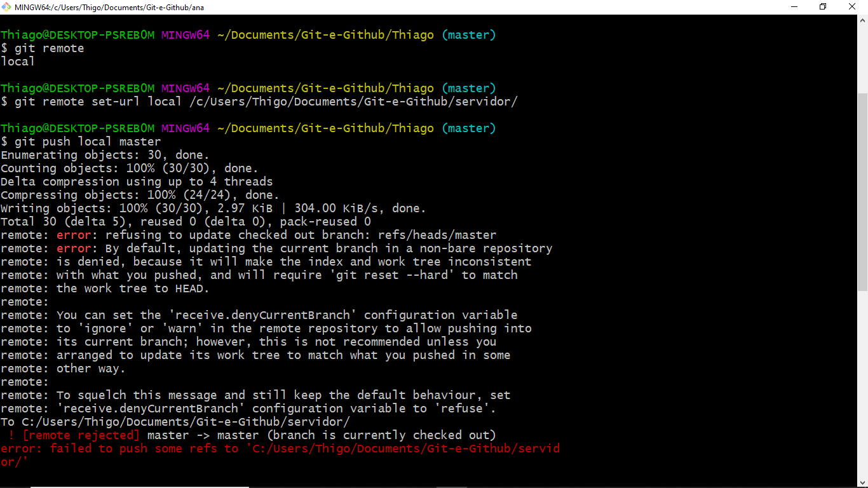
Task: Click 'master -> master (branch is currently checked out)'
Action: pyautogui.click(x=322, y=435)
